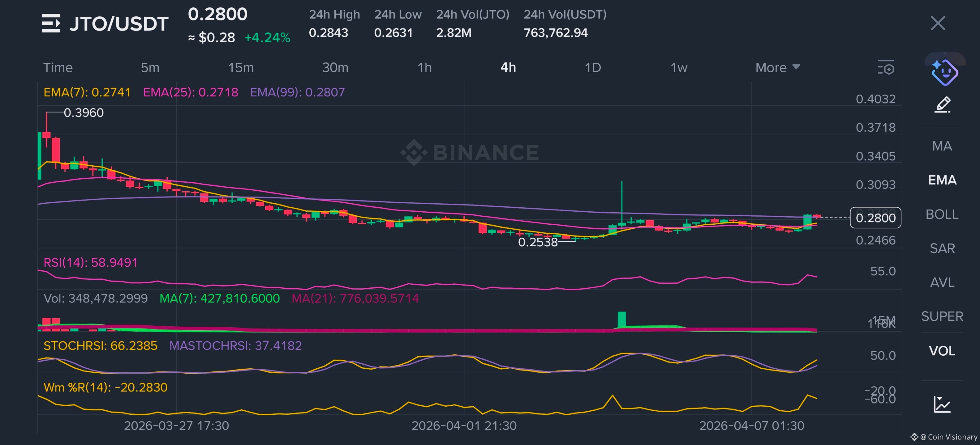Click the ≈ $0.28 price estimate

click(212, 38)
